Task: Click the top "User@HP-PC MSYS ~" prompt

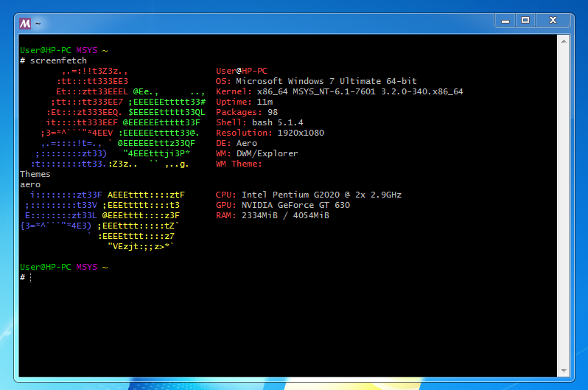Action: 64,50
